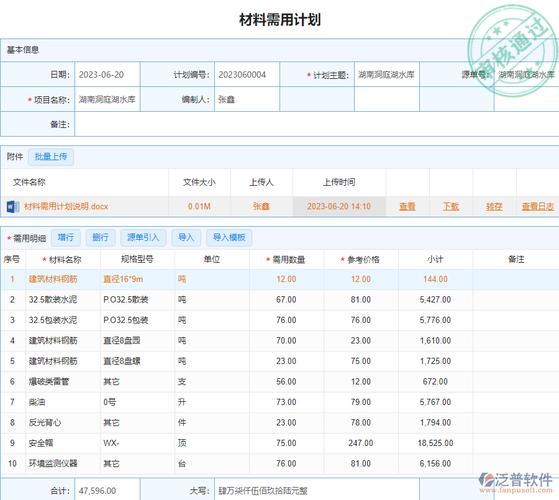The image size is (559, 500).
Task: Click subtotal 672.00
Action: click(435, 382)
